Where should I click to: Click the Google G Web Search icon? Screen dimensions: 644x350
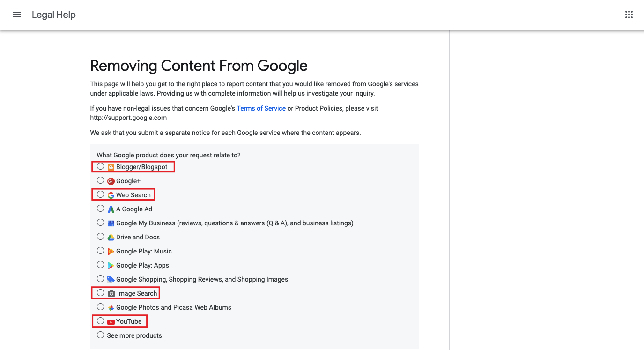pos(111,195)
